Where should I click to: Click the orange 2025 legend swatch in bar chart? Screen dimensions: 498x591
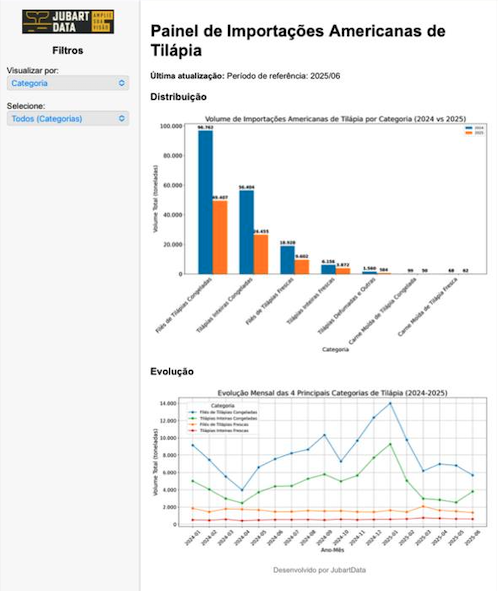coord(469,133)
